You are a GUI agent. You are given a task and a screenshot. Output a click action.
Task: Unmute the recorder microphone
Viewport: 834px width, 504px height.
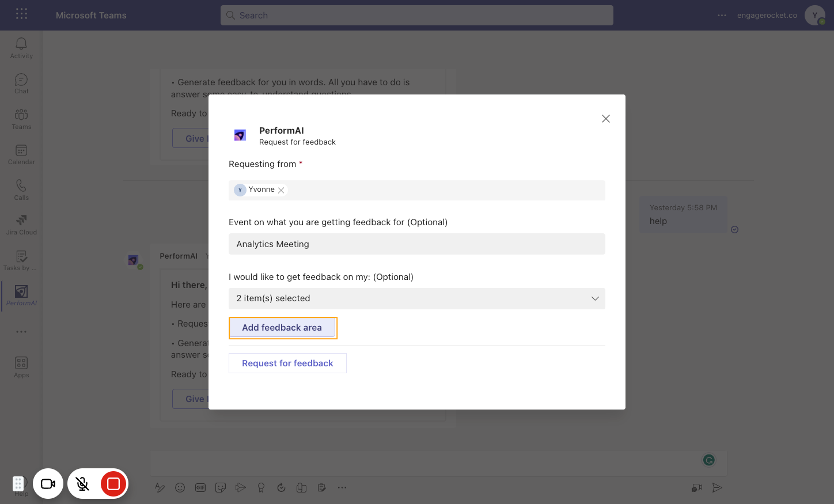coord(83,484)
